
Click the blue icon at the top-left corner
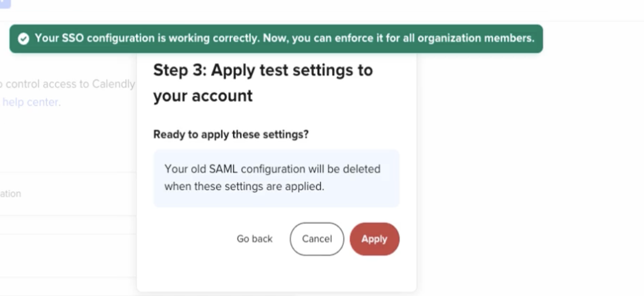click(4, 3)
